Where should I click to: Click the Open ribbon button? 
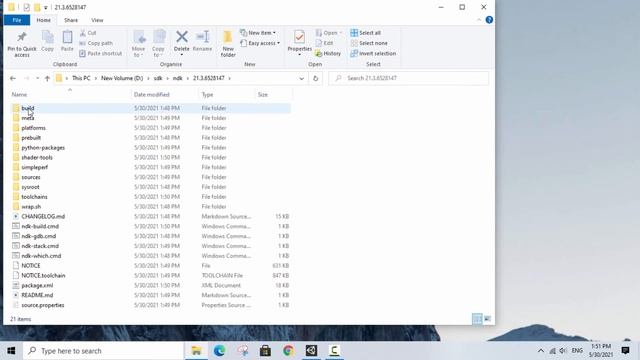pyautogui.click(x=329, y=33)
